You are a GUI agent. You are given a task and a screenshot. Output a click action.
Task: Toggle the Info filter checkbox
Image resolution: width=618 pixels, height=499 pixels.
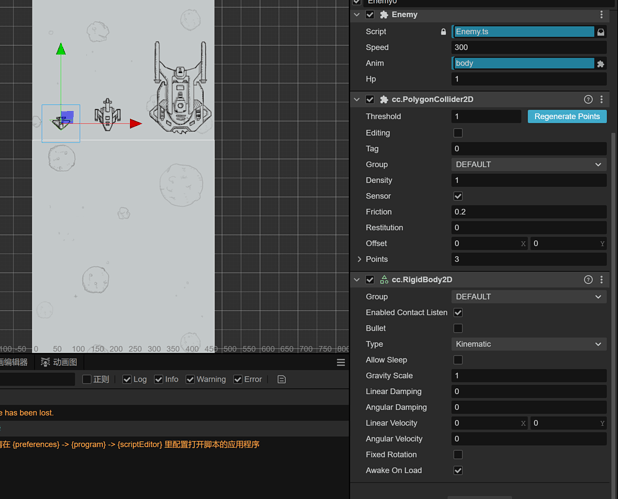click(158, 379)
